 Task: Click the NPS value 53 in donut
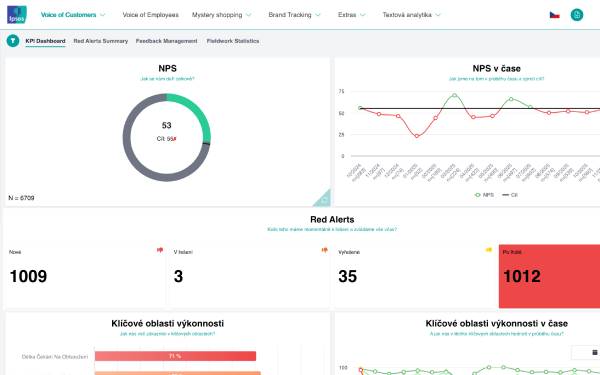(x=166, y=126)
